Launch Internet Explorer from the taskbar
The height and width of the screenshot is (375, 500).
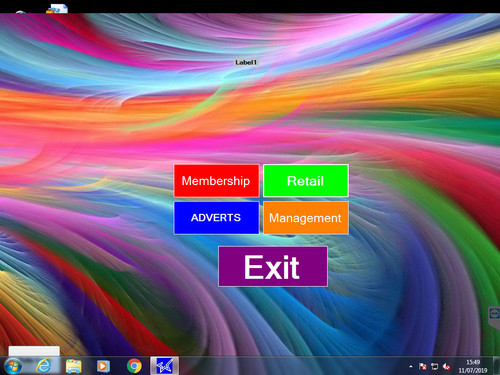tap(43, 366)
